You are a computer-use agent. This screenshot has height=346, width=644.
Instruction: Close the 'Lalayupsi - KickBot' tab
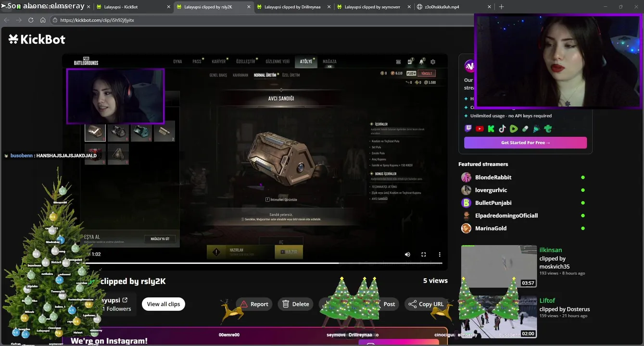click(168, 7)
